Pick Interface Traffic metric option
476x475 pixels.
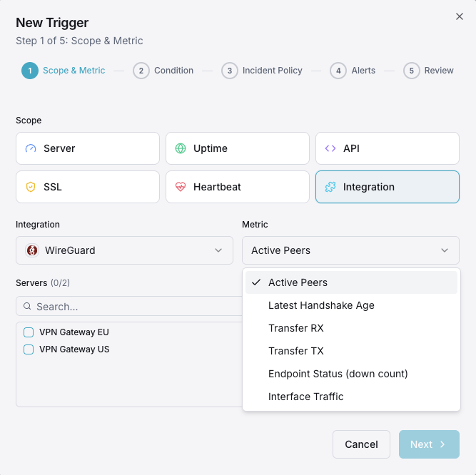305,397
